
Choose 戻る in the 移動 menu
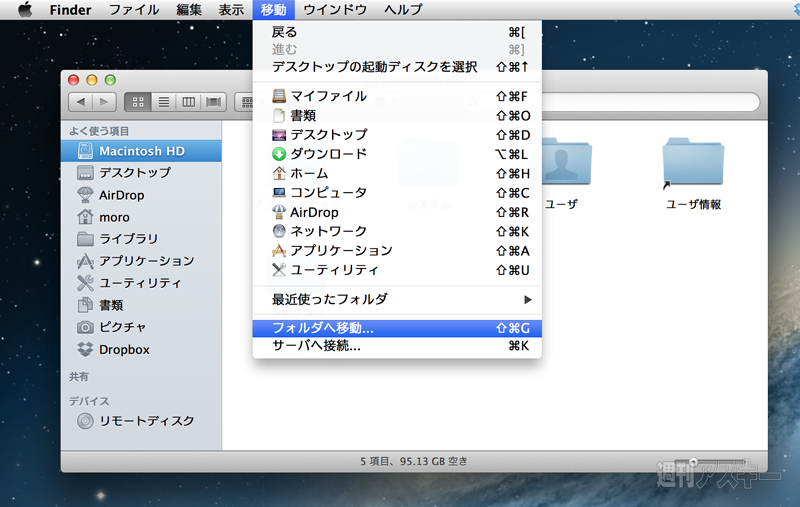(284, 32)
